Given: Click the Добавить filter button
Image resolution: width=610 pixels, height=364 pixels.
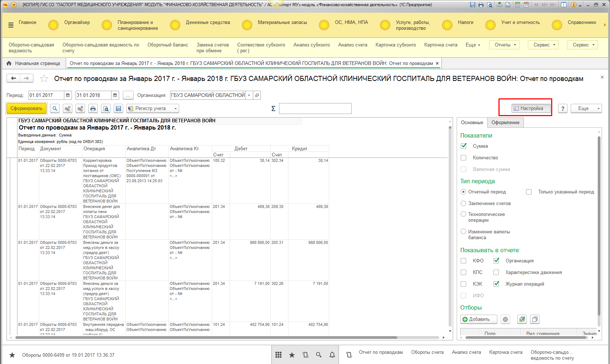Looking at the screenshot, I should [x=479, y=319].
